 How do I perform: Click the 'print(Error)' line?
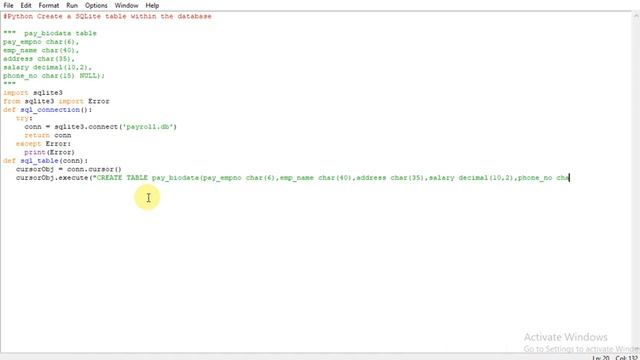49,152
